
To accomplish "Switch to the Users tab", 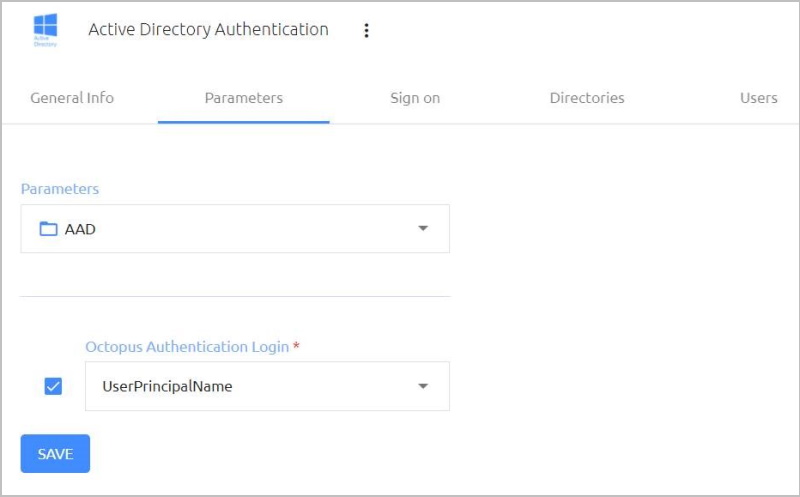I will coord(759,98).
